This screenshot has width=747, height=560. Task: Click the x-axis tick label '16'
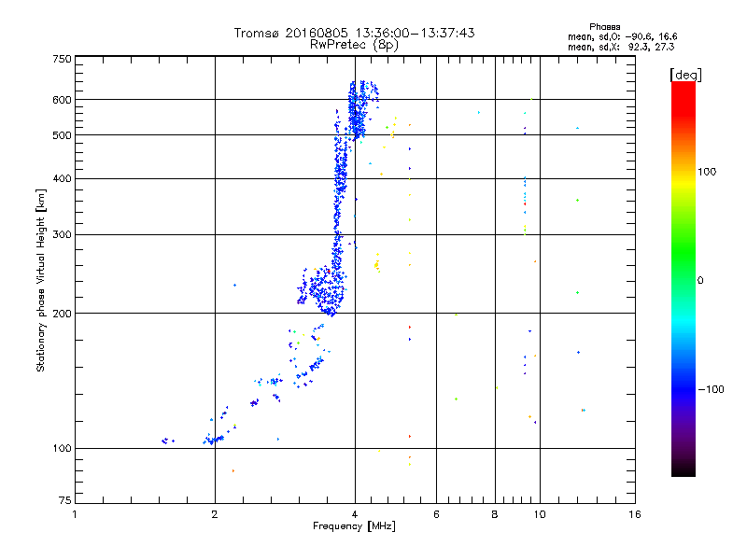tap(635, 514)
